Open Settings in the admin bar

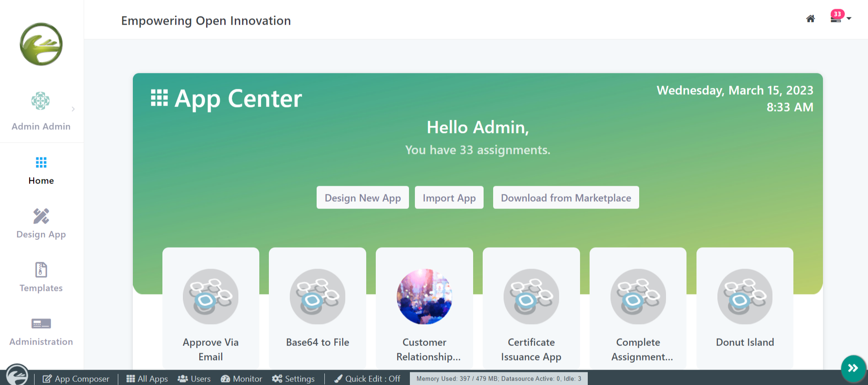(293, 379)
